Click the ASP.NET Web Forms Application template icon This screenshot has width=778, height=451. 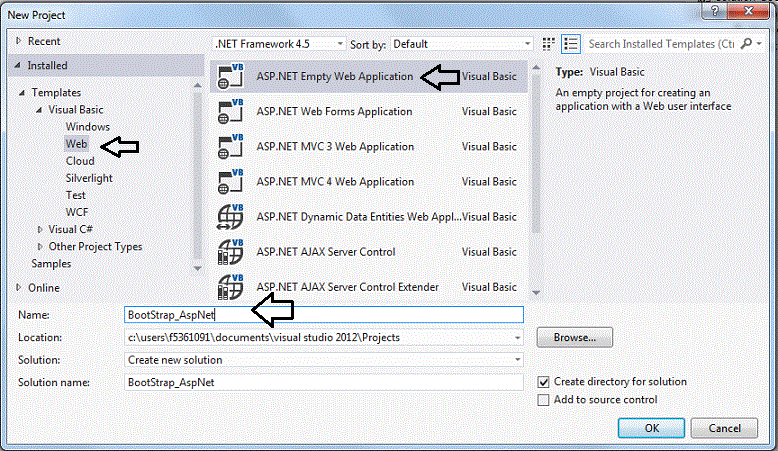click(231, 112)
